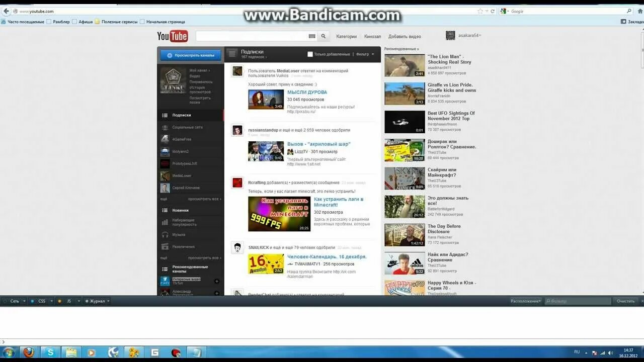This screenshot has width=644, height=362.
Task: Add Александр channel with plus icon
Action: pos(217,293)
